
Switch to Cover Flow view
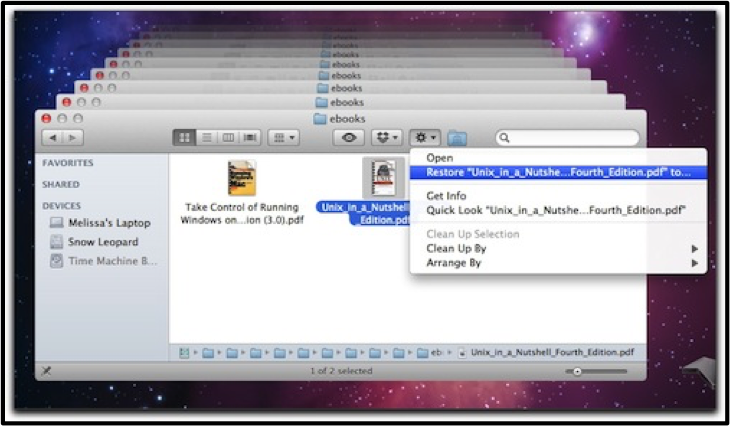coord(250,138)
